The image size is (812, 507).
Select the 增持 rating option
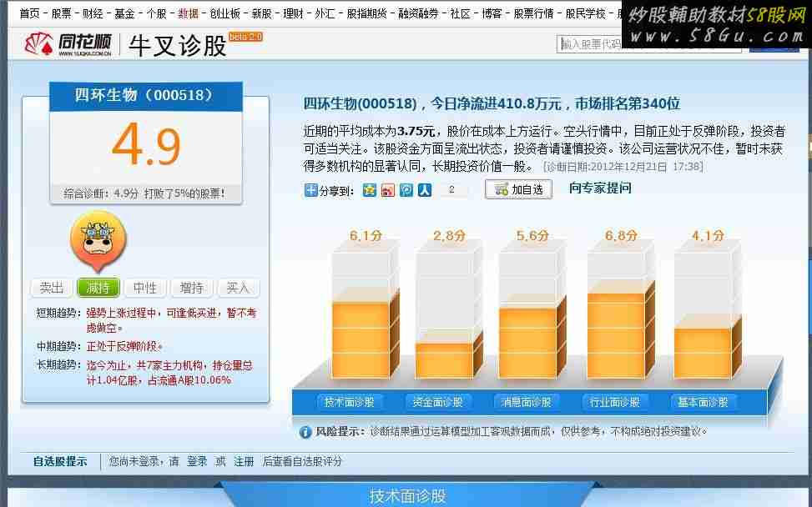tap(192, 288)
